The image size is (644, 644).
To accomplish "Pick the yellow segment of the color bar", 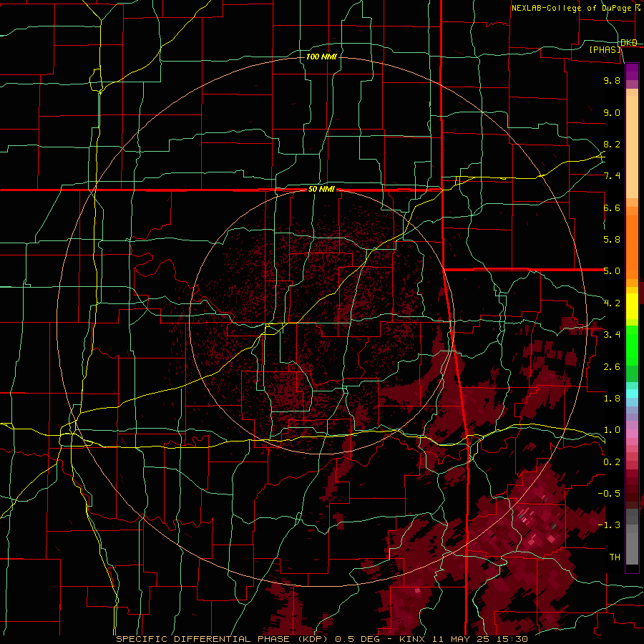I will click(632, 306).
